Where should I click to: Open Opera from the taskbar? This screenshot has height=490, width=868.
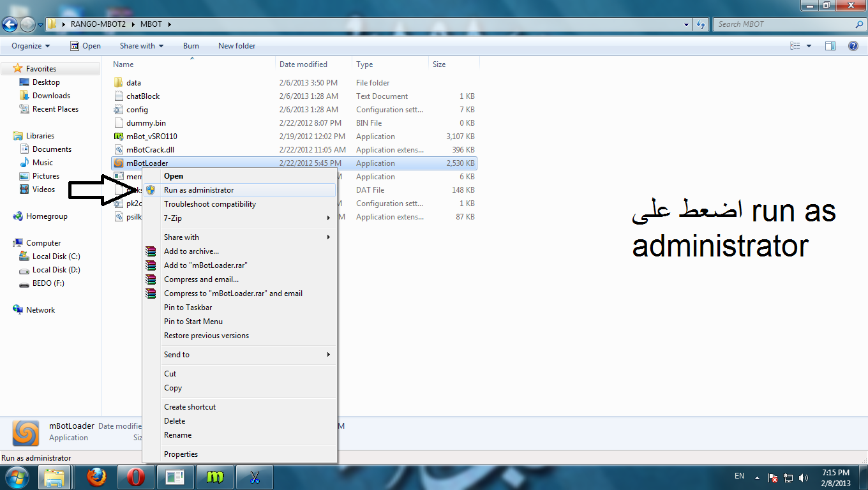coord(136,477)
